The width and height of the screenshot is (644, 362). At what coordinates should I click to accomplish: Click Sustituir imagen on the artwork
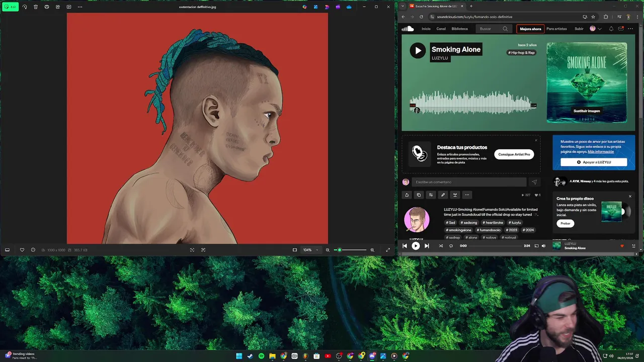coord(587,111)
